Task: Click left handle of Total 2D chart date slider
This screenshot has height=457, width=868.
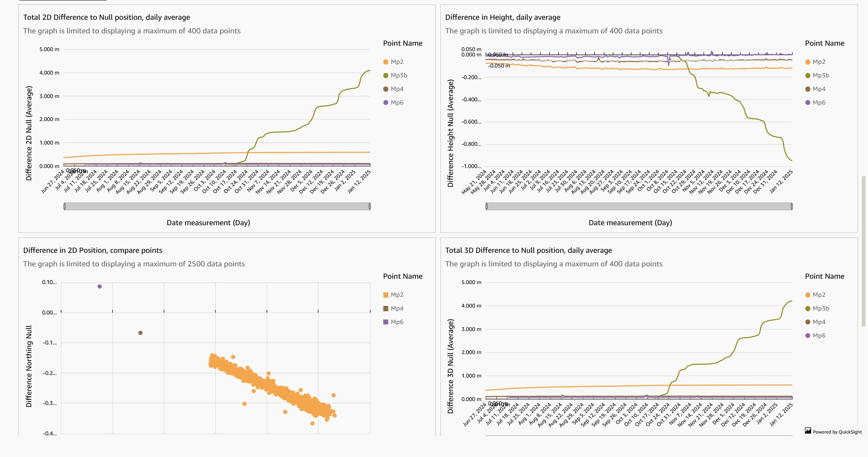Action: (x=64, y=206)
